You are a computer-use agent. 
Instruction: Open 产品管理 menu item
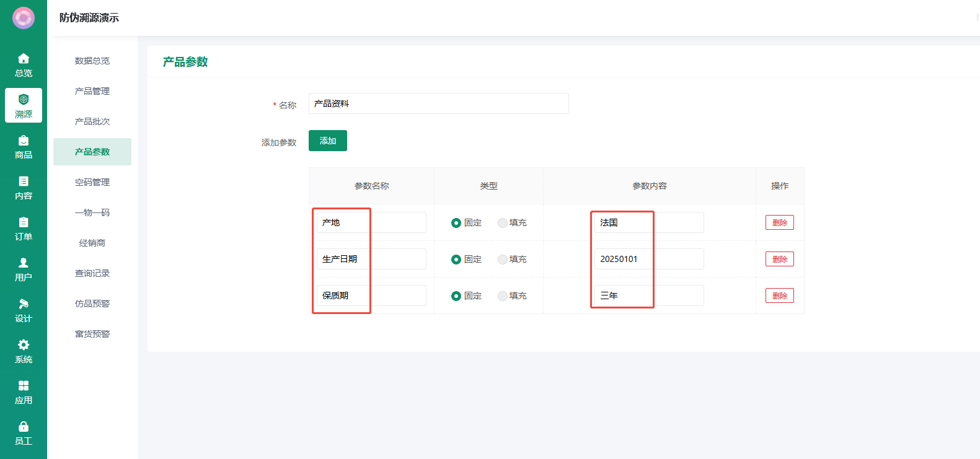click(92, 91)
